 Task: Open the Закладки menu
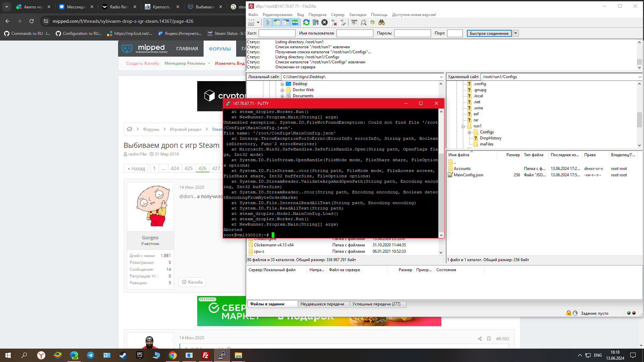[x=358, y=15]
